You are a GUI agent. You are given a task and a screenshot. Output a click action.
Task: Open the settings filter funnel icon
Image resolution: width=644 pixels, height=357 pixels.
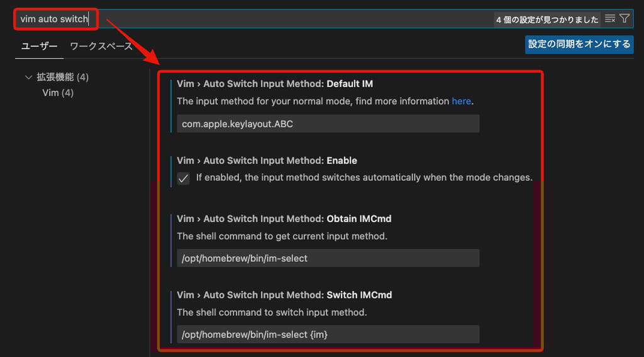pyautogui.click(x=625, y=18)
